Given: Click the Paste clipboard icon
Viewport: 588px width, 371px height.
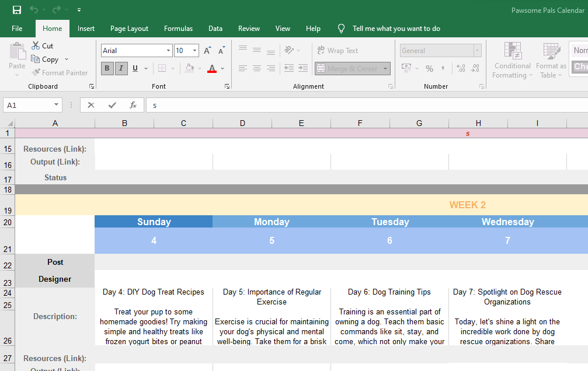Looking at the screenshot, I should [x=18, y=51].
